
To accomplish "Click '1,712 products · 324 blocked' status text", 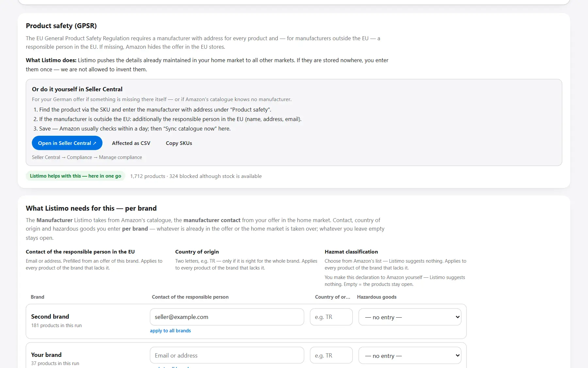I will pos(196,176).
